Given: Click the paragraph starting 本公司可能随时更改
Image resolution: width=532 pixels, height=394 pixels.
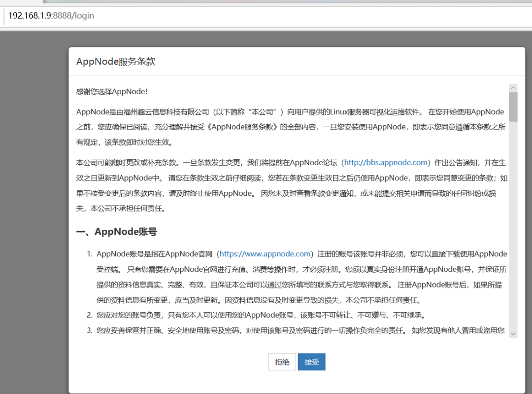Looking at the screenshot, I should [x=292, y=185].
